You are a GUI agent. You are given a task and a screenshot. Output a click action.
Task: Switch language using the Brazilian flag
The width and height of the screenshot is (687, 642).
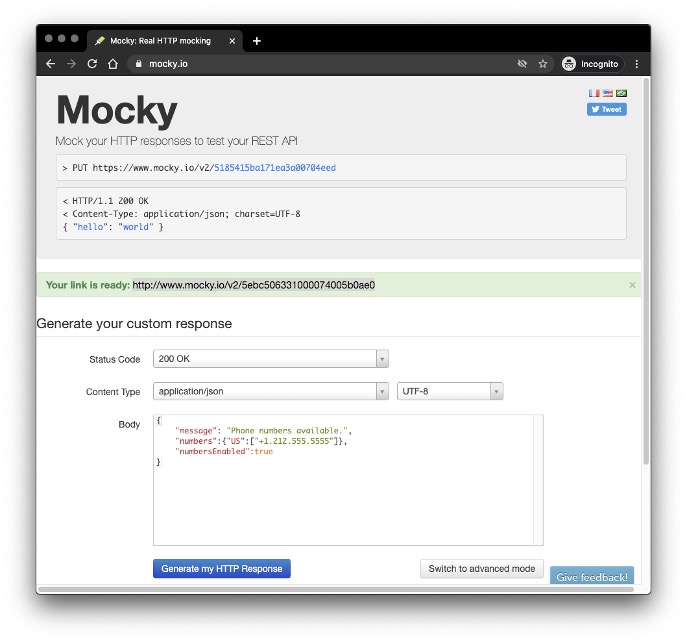[621, 93]
